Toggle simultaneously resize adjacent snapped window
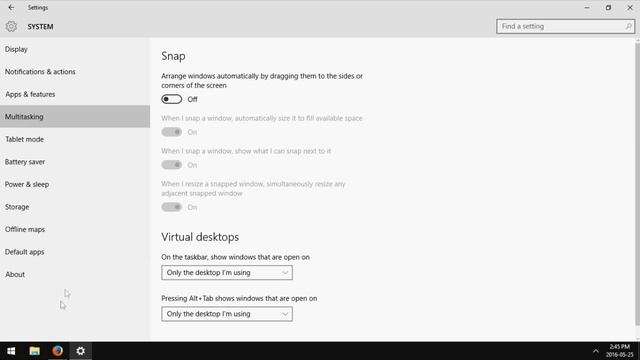The image size is (640, 360). (171, 207)
